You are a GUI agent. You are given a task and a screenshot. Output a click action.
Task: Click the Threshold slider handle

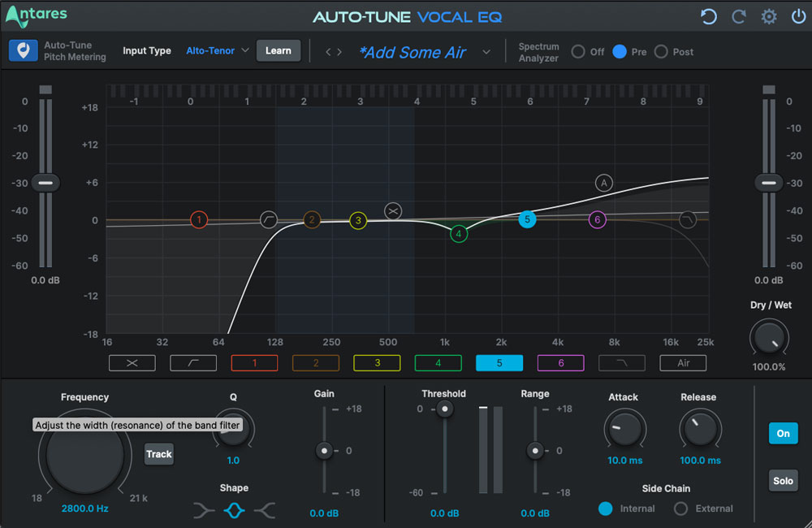pos(444,409)
